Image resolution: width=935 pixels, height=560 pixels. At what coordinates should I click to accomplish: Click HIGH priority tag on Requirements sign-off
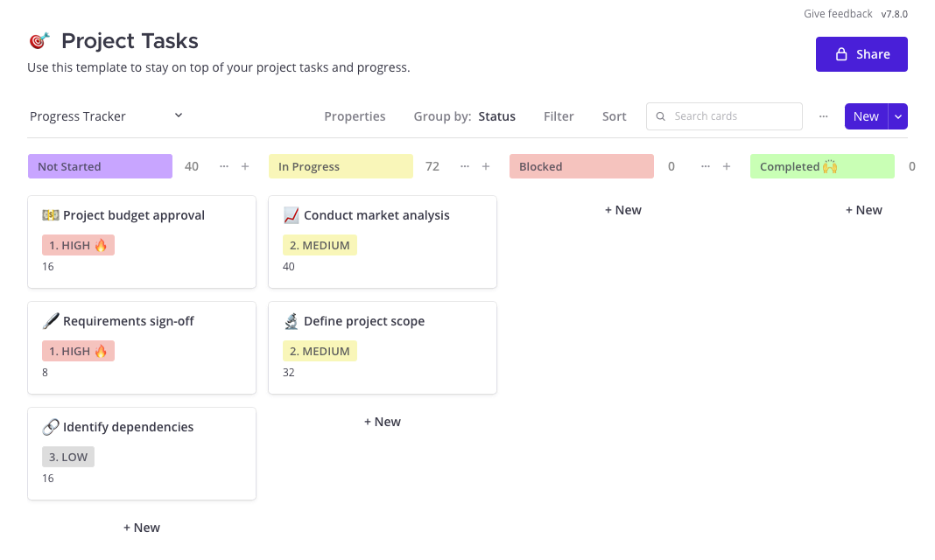78,351
